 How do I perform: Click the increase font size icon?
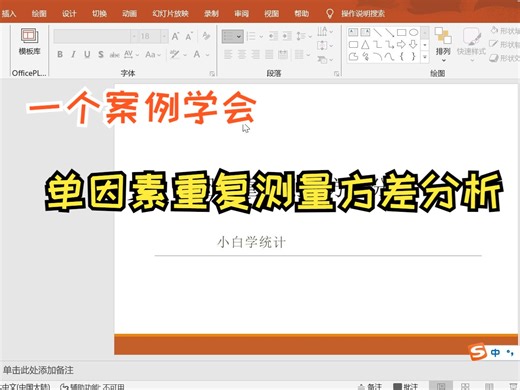[175, 36]
